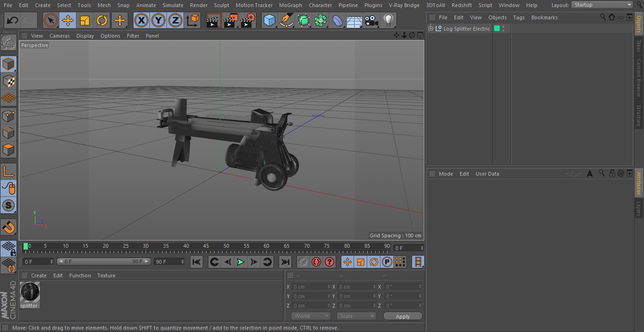Go to end of animation
644x332 pixels.
[285, 262]
